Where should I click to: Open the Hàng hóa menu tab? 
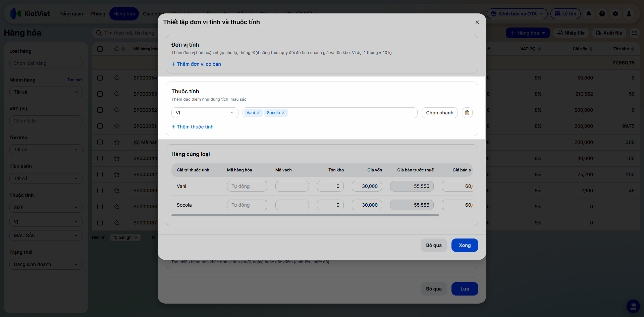(124, 14)
